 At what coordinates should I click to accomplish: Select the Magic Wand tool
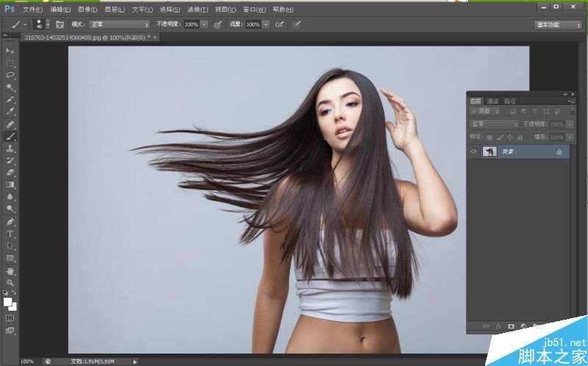10,87
